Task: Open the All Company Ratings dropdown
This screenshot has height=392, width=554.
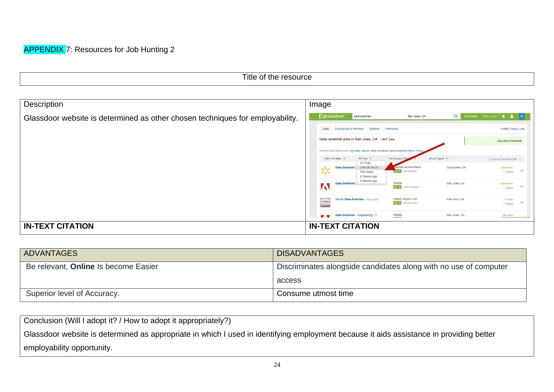Action: tap(403, 159)
